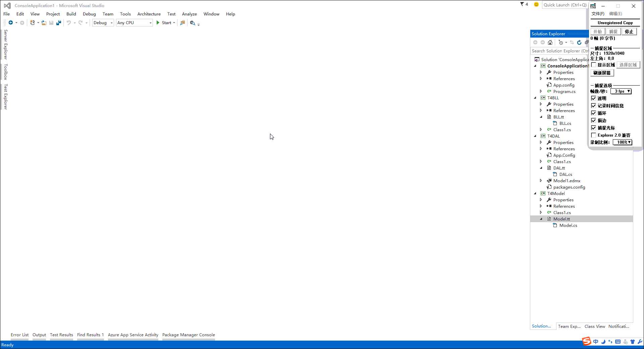
Task: Open the Analyze menu
Action: 190,14
